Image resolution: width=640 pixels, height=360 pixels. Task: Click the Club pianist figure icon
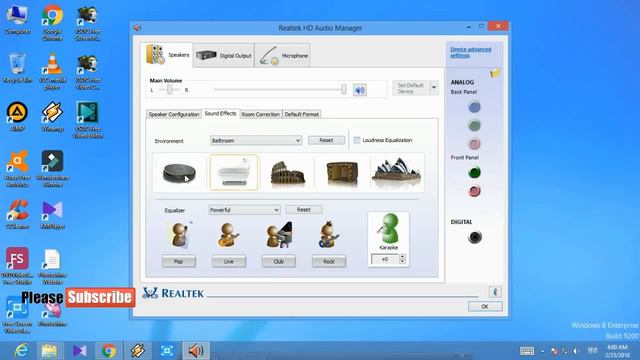[x=280, y=235]
